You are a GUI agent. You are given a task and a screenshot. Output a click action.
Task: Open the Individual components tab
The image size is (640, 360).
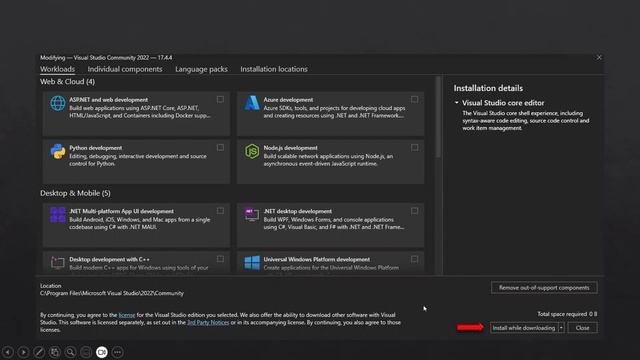(125, 69)
